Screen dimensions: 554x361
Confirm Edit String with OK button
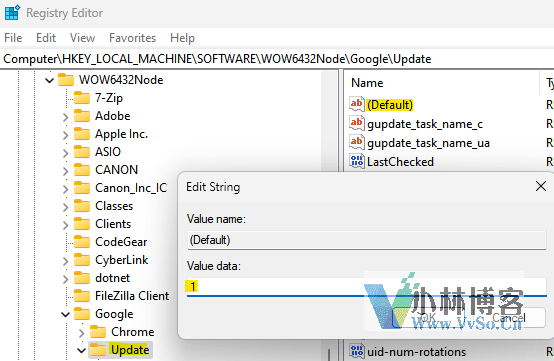point(428,317)
